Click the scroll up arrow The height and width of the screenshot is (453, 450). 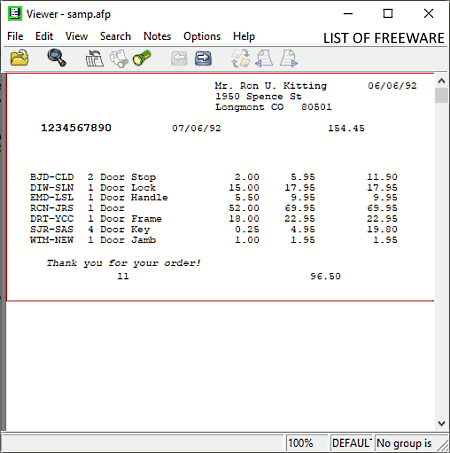coord(442,81)
